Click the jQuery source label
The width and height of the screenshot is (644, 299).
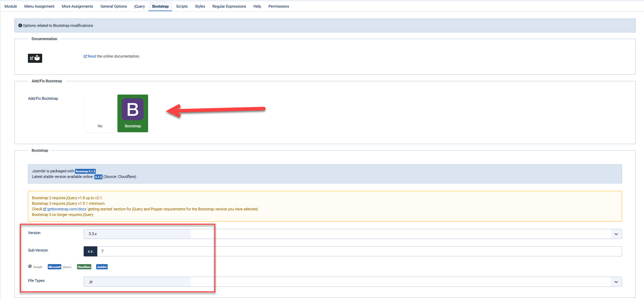(67, 267)
